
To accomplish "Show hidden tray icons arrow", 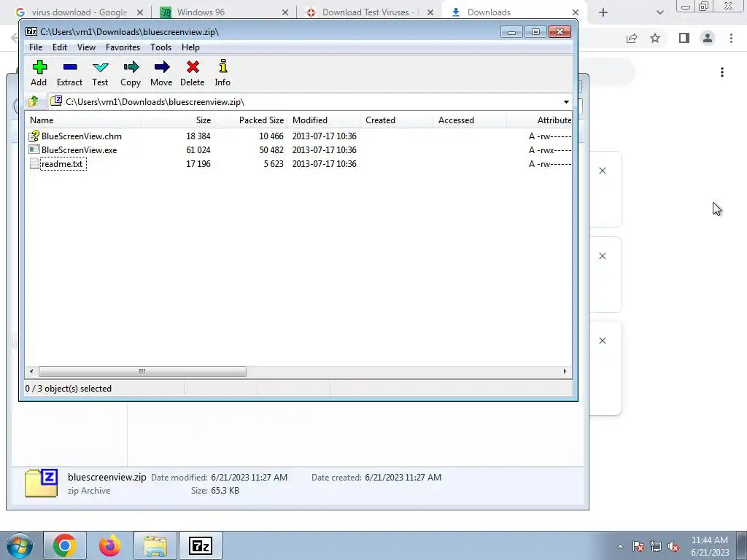I will pyautogui.click(x=620, y=546).
